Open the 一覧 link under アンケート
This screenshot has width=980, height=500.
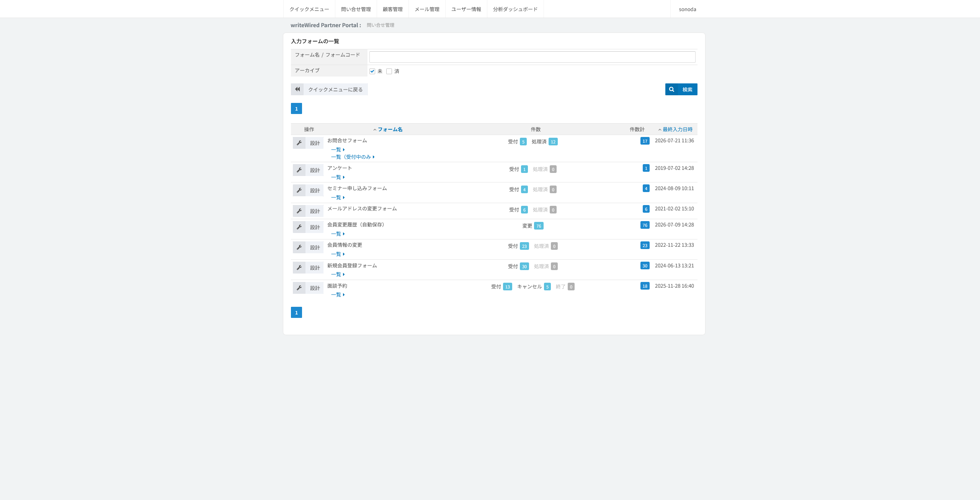(338, 177)
